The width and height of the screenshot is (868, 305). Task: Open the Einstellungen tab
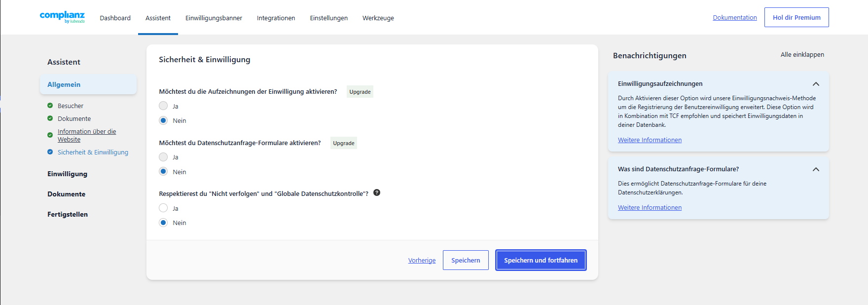click(x=329, y=18)
